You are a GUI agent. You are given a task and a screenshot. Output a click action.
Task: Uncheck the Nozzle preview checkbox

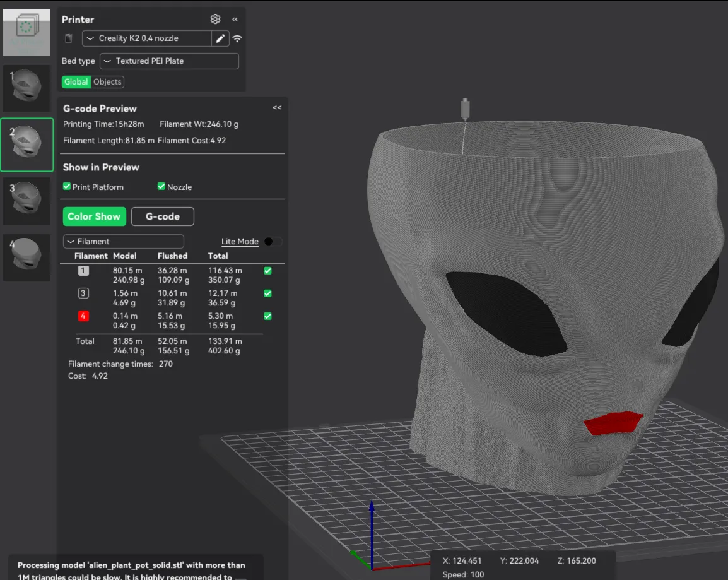(x=161, y=187)
